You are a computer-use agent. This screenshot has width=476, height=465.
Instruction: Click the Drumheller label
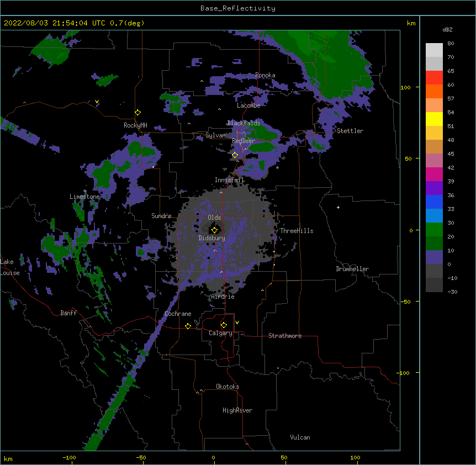(x=352, y=269)
